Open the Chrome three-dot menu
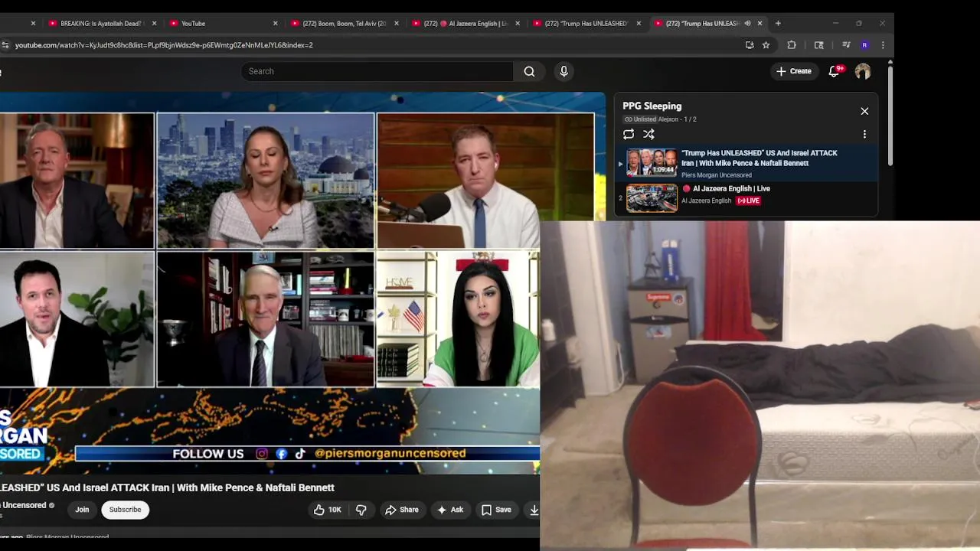980x551 pixels. click(883, 45)
